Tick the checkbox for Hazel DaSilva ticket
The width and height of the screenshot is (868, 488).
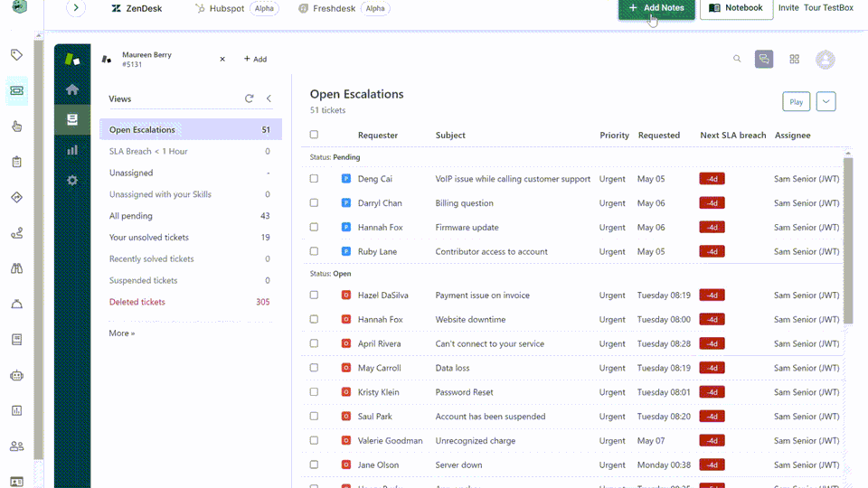(x=314, y=295)
